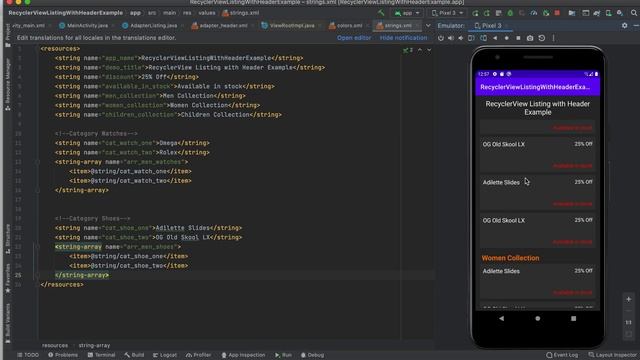Toggle the Favorites side panel
Screen dimensions: 640x360
tap(8, 278)
